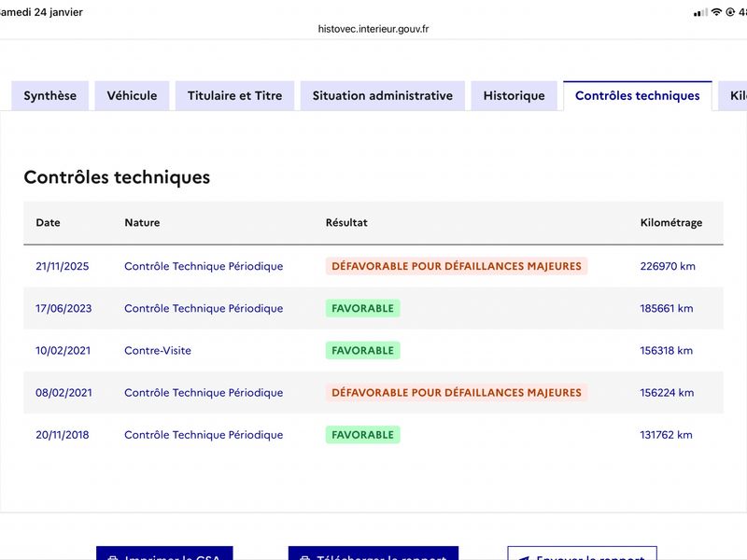747x560 pixels.
Task: Click the FAVORABLE badge for 17/06/2023
Action: pyautogui.click(x=362, y=308)
